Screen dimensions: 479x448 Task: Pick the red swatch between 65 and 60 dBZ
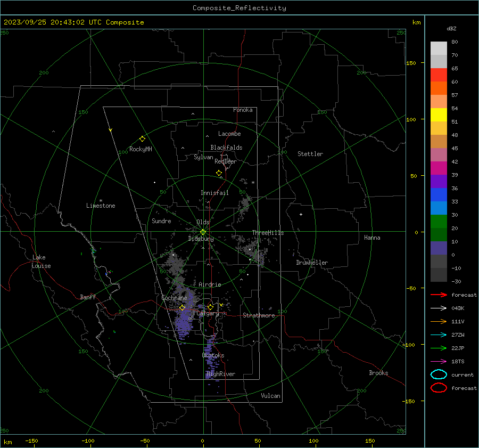[439, 75]
